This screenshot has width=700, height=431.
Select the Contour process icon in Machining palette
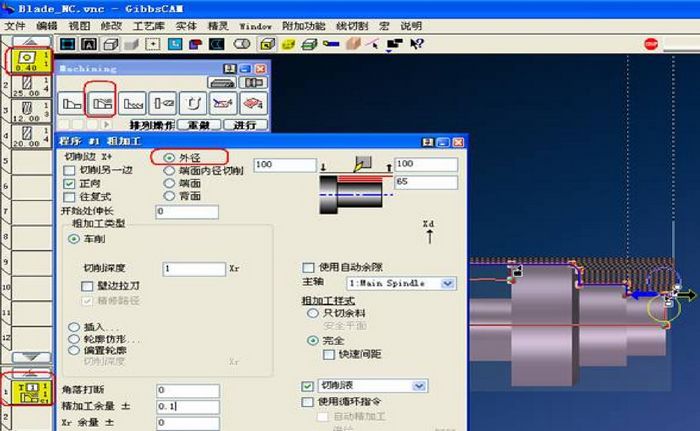[x=71, y=104]
